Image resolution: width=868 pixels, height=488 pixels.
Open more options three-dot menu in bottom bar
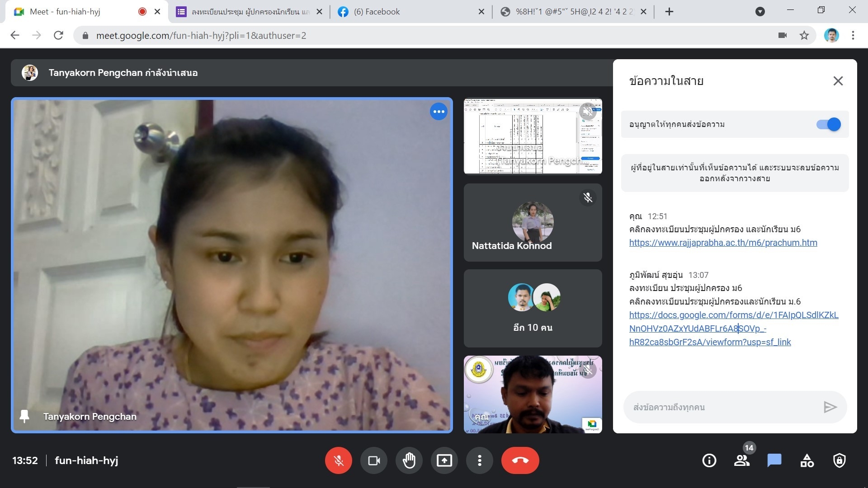(x=480, y=460)
